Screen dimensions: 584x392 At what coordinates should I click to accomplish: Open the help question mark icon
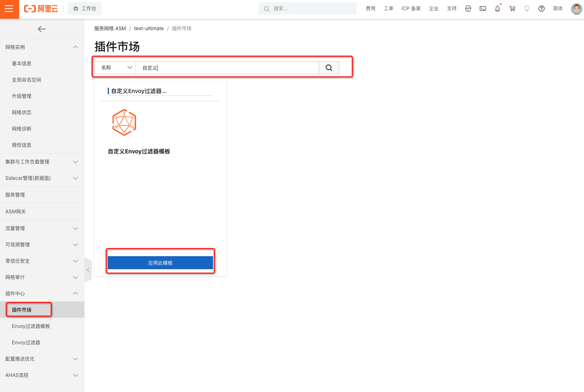pos(542,9)
